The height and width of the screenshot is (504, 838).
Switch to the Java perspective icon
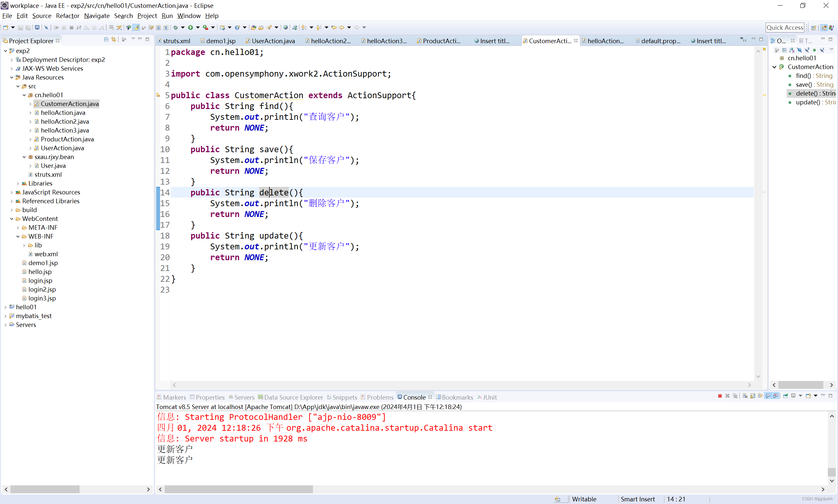831,27
